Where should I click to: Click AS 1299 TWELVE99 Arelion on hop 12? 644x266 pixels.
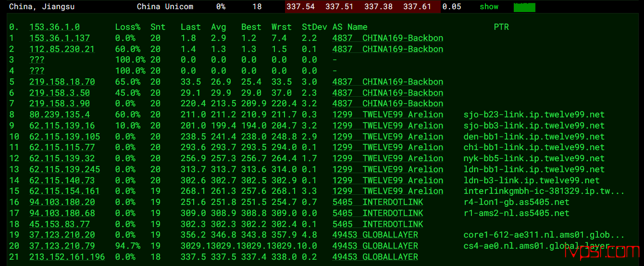click(388, 158)
